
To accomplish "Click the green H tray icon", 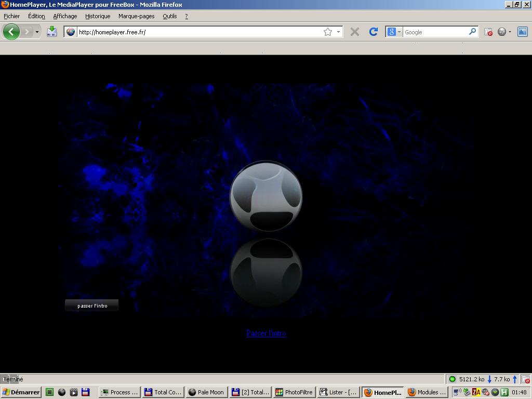I will [504, 392].
